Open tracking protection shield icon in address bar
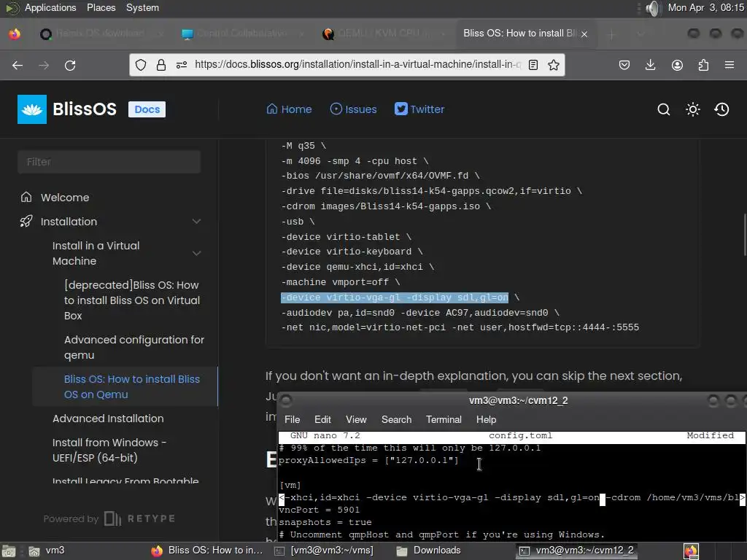This screenshot has height=560, width=747. point(141,65)
